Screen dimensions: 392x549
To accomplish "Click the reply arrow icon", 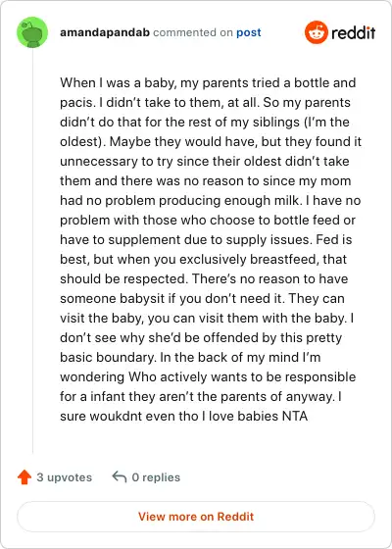I will pos(119,476).
